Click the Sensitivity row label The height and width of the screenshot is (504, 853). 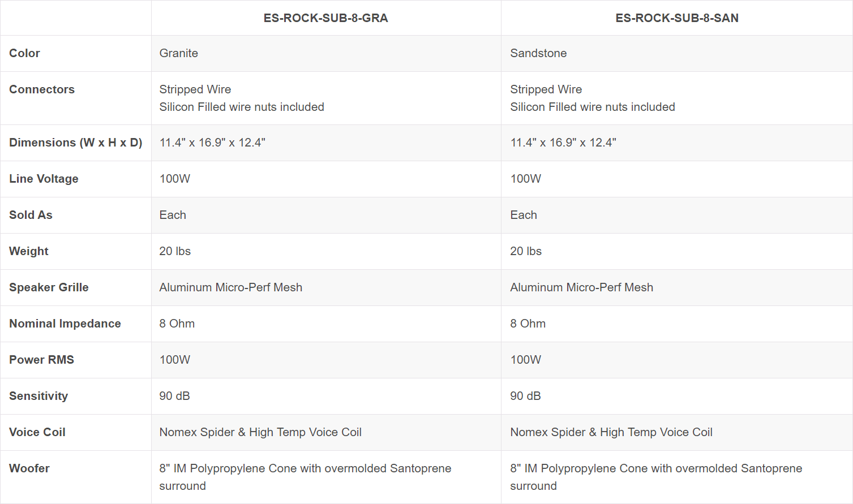click(x=38, y=396)
